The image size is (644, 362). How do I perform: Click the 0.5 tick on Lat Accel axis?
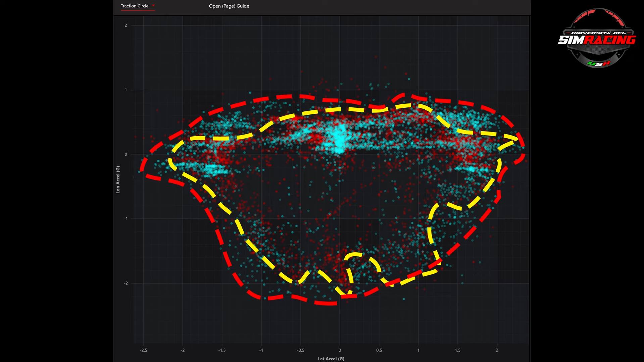point(379,350)
